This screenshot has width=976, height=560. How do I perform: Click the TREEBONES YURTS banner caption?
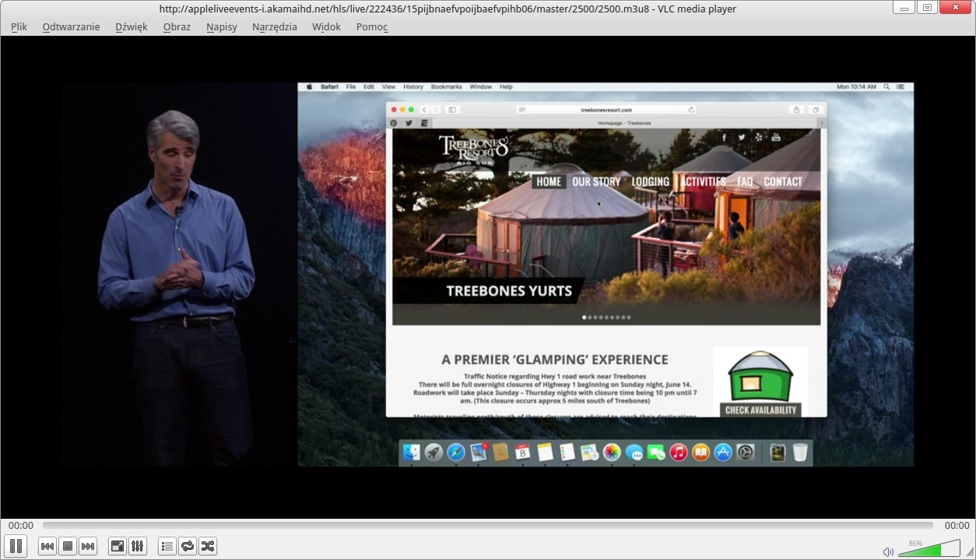[x=509, y=292]
